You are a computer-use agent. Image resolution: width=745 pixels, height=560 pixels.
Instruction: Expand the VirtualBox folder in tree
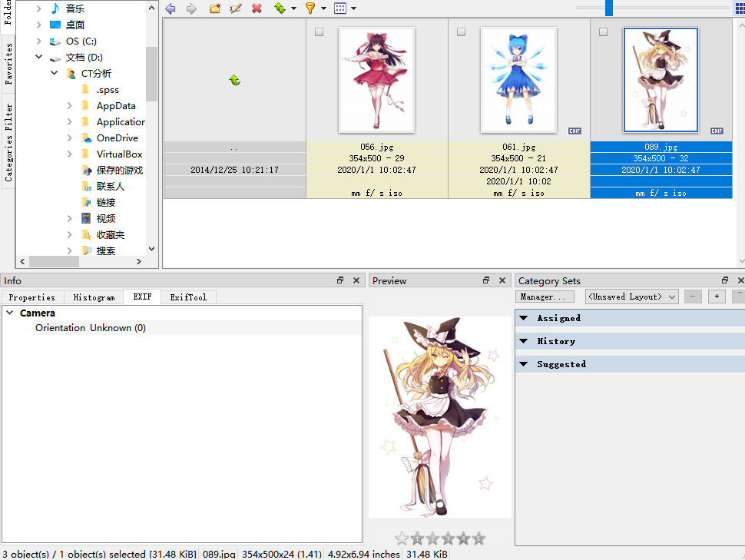click(70, 154)
